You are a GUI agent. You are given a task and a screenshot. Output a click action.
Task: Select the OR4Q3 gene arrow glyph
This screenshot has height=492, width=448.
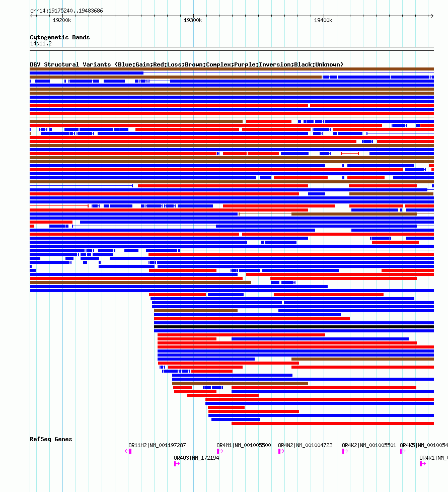click(177, 464)
